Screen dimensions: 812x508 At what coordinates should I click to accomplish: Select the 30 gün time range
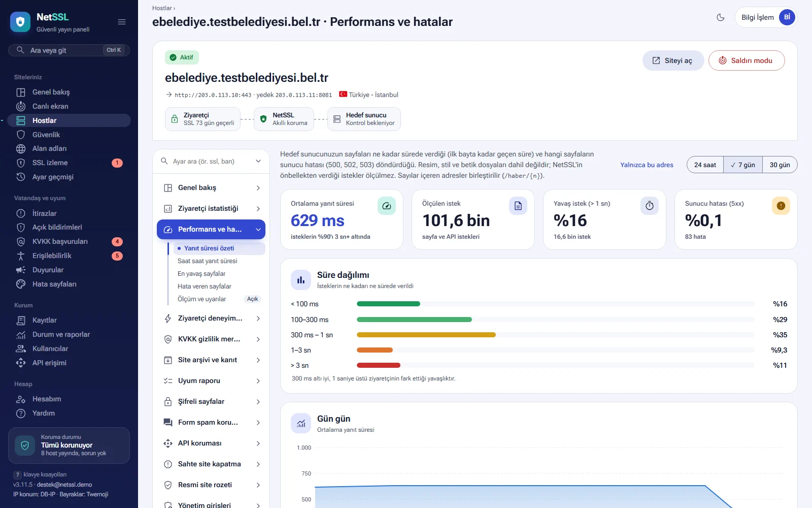click(x=780, y=165)
